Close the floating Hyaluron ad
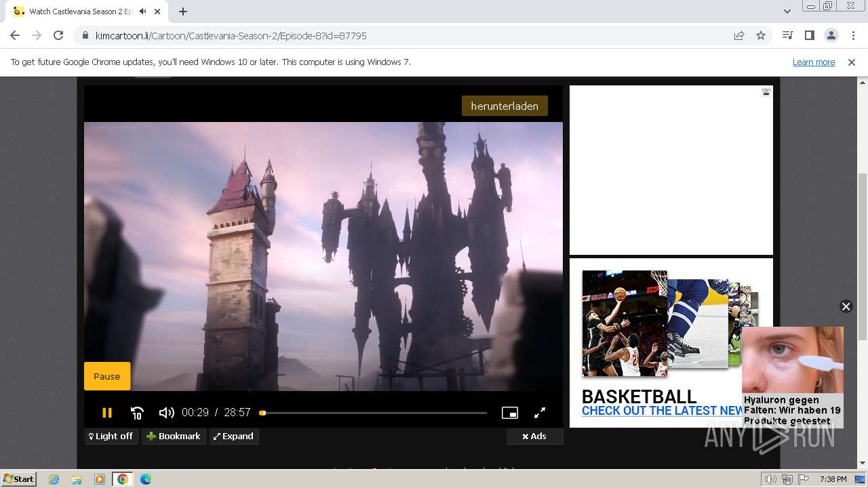 (x=846, y=306)
